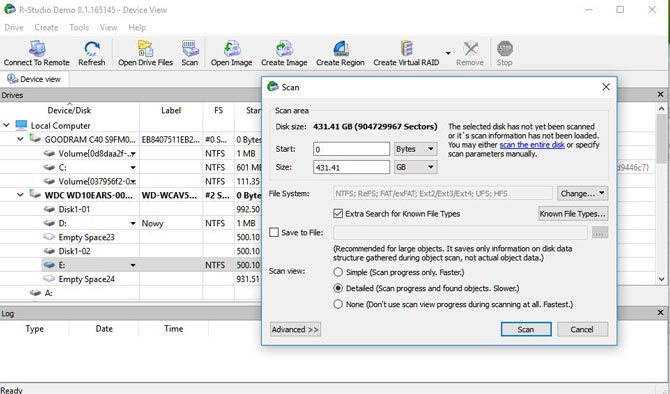Image resolution: width=670 pixels, height=394 pixels.
Task: Click the Known File Types button
Action: tap(573, 214)
